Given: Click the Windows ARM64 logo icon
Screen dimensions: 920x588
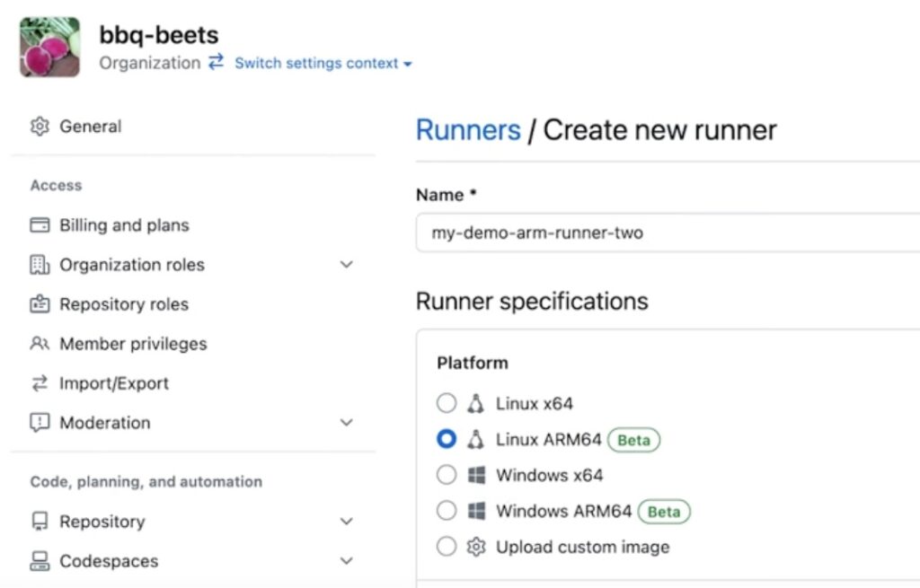Looking at the screenshot, I should pyautogui.click(x=476, y=511).
